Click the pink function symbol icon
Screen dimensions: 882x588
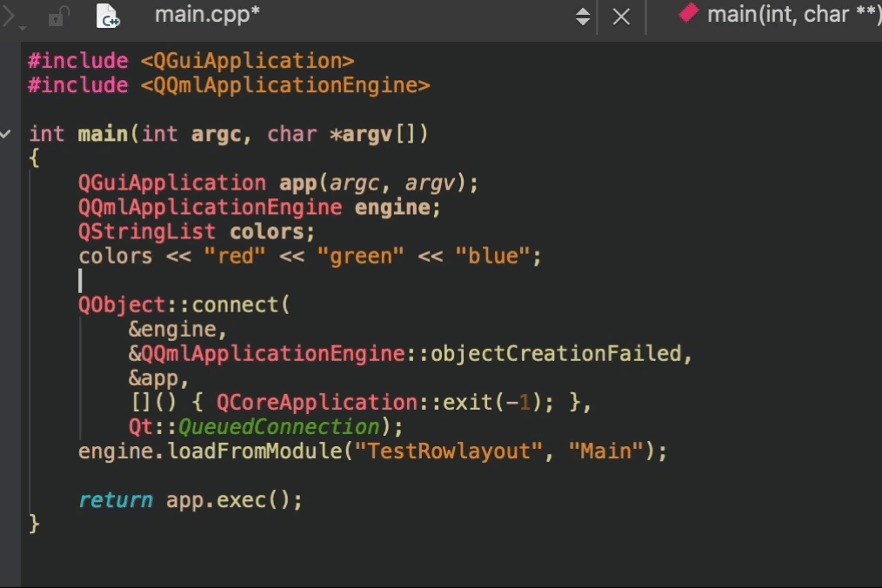689,13
